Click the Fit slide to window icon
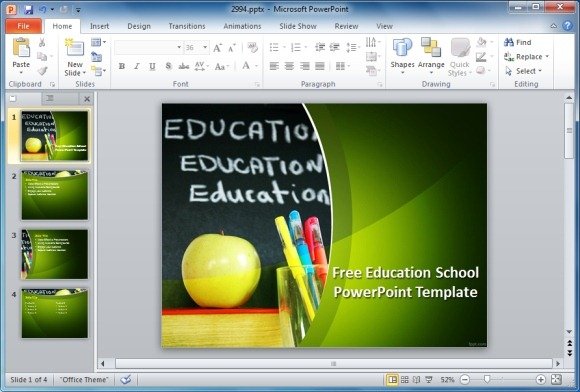580x392 pixels. [x=556, y=379]
